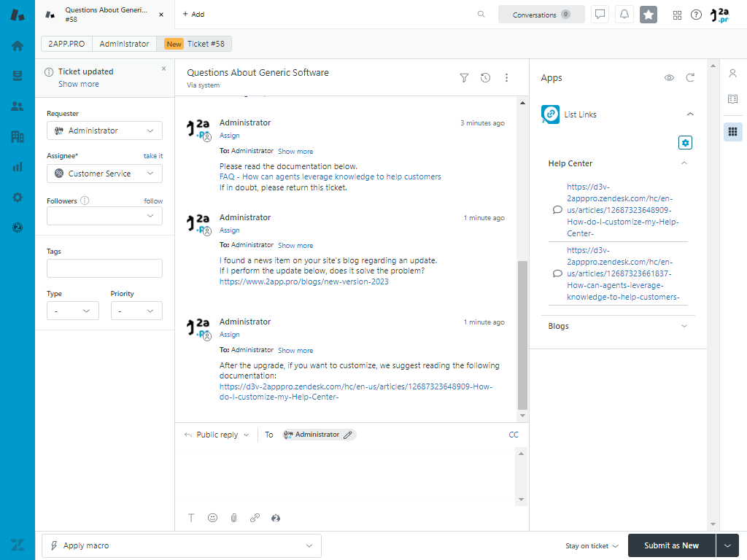Open the notifications bell
The height and width of the screenshot is (560, 747).
pos(624,15)
